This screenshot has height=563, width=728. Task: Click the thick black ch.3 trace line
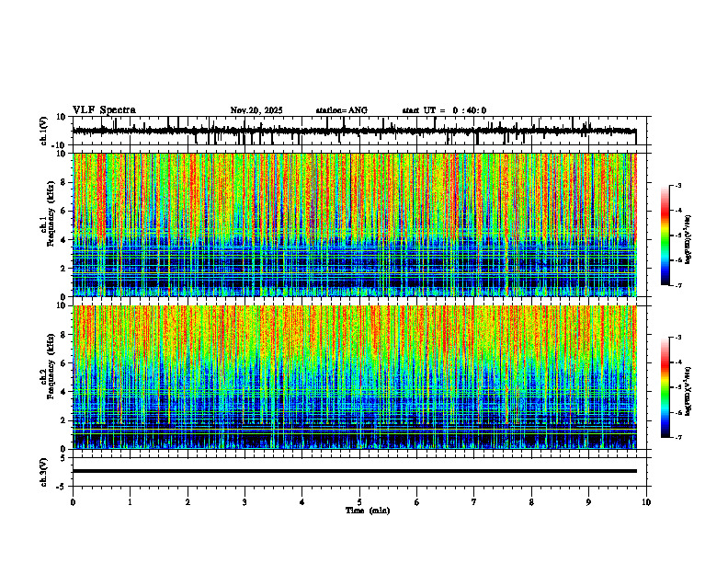click(354, 471)
